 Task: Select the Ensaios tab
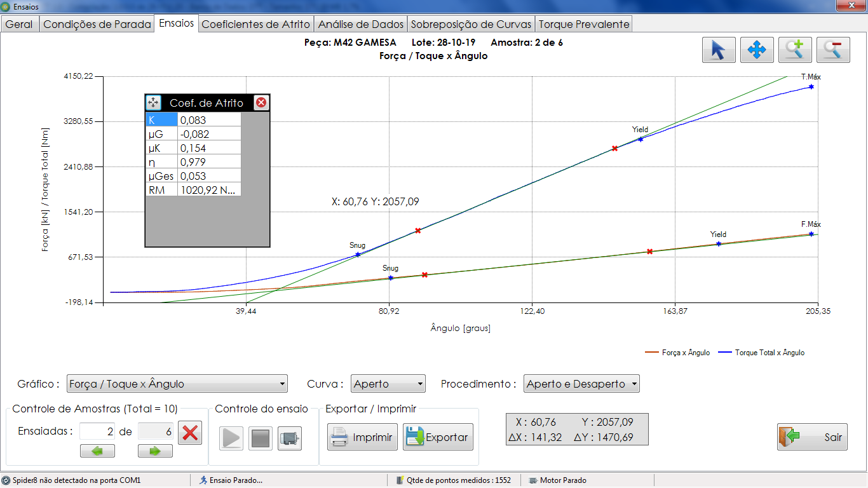click(x=177, y=23)
